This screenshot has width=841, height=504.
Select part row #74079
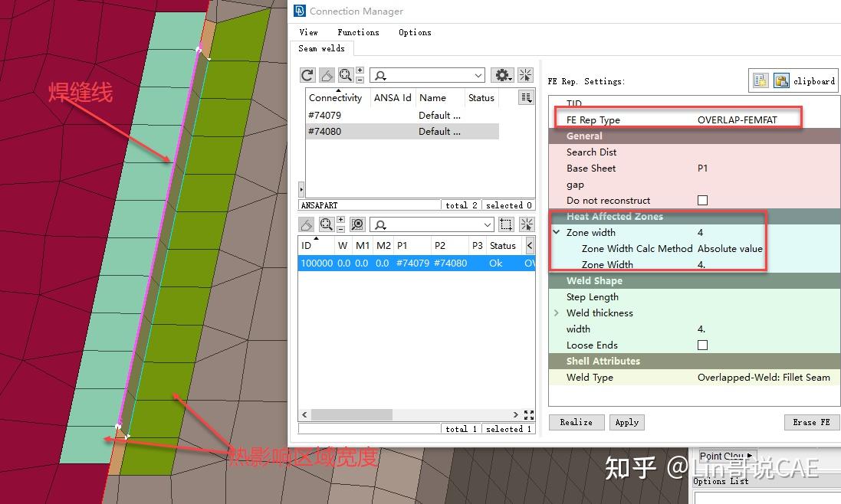[402, 115]
